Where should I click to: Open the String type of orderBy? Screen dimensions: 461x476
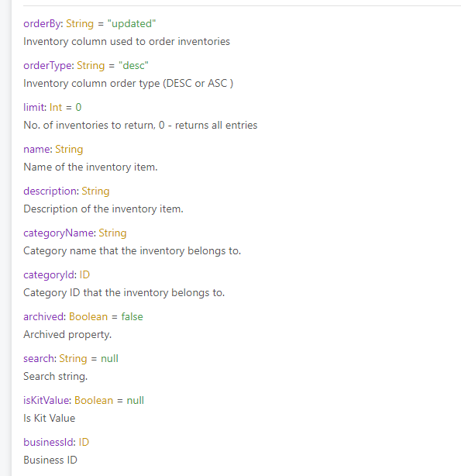pyautogui.click(x=80, y=24)
